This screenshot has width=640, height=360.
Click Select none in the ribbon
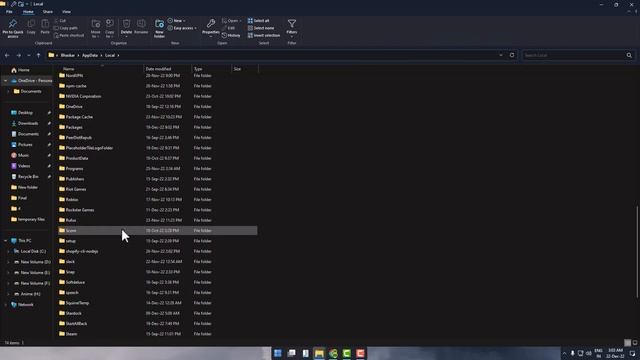(261, 28)
